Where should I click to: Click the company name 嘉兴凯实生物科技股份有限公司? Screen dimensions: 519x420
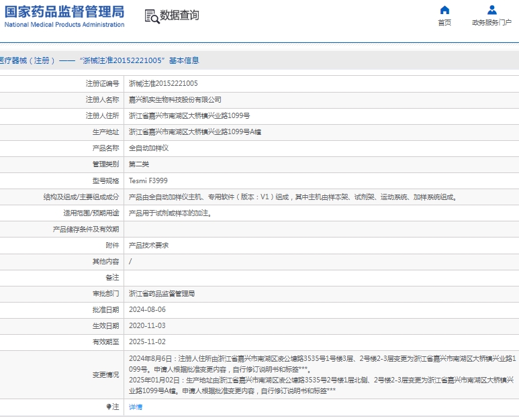[x=175, y=99]
